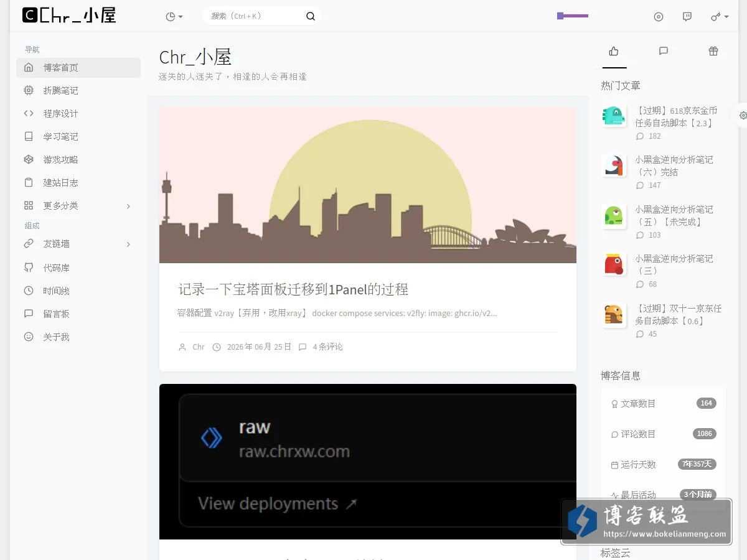The height and width of the screenshot is (560, 747).
Task: Click the orange tiger avatar thumbnail
Action: (x=614, y=314)
